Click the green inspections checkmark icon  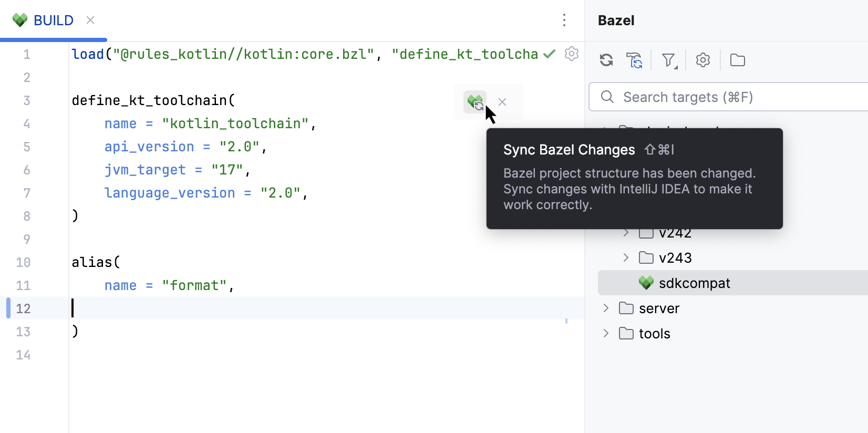[x=550, y=54]
